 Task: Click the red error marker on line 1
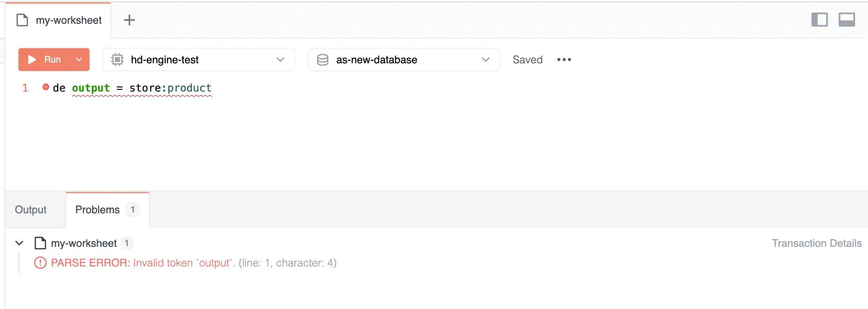pos(46,87)
